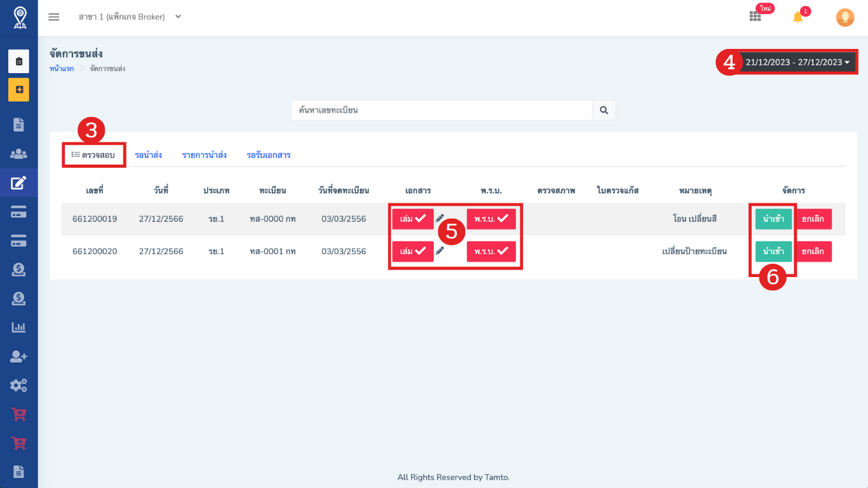The width and height of the screenshot is (868, 488).
Task: Click the remark เปลี่ยนป้ายทะเบียน
Action: pos(695,251)
